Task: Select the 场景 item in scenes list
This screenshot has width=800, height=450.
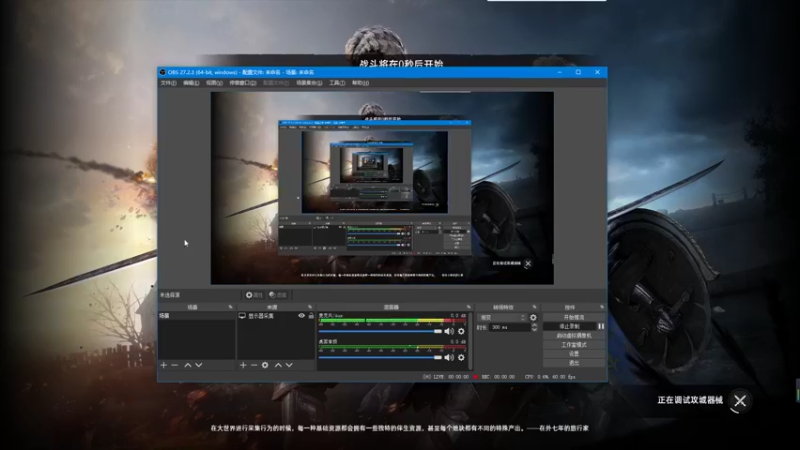Action: click(196, 316)
